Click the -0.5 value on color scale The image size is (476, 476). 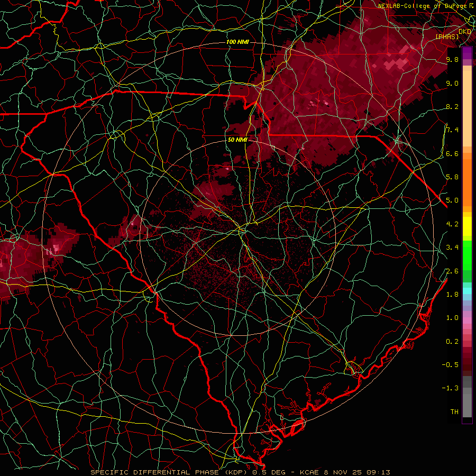450,364
